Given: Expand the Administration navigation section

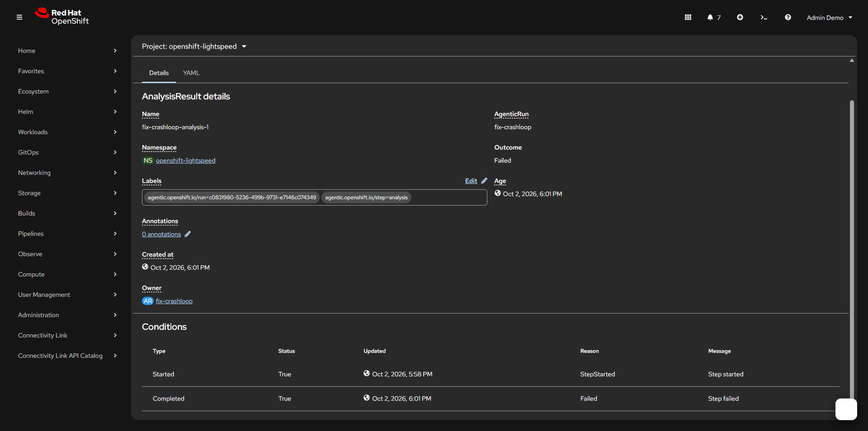Looking at the screenshot, I should pos(67,315).
